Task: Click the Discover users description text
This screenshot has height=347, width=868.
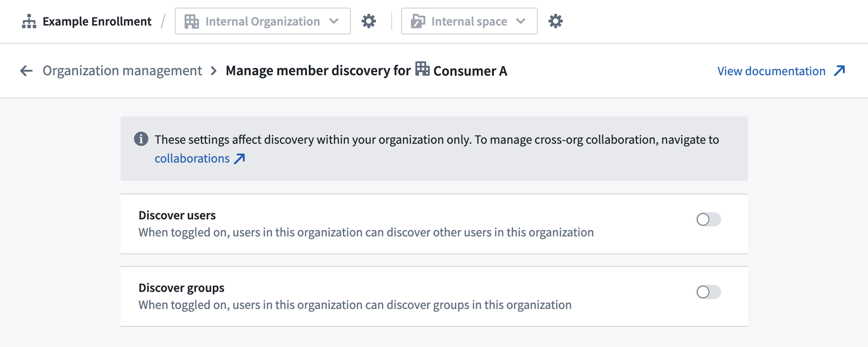Action: [x=366, y=232]
